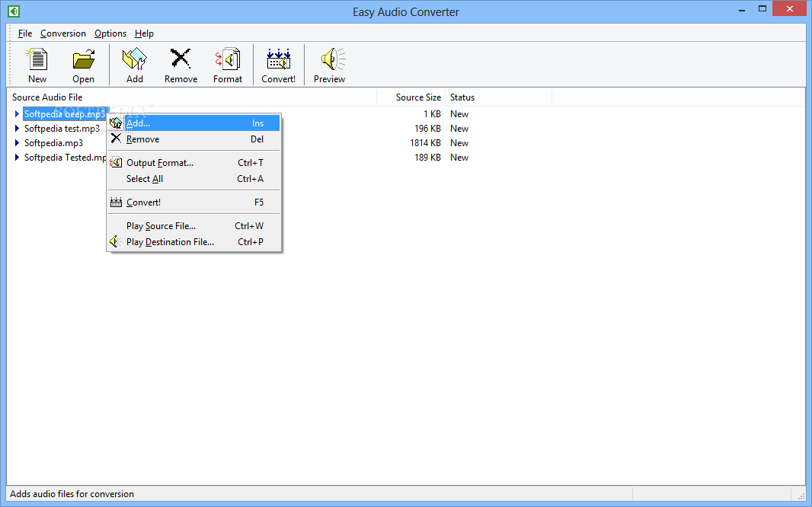Open the Conversion menu
The width and height of the screenshot is (812, 507).
coord(63,33)
